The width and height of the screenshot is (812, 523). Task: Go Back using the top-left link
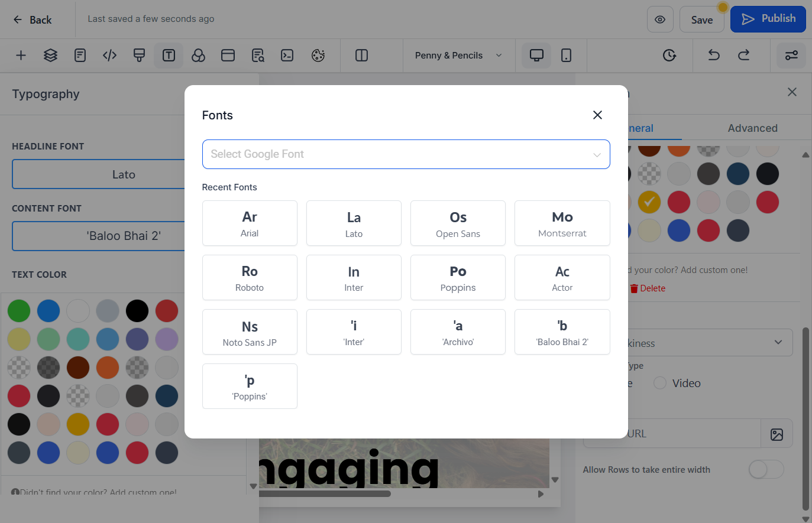click(x=33, y=20)
